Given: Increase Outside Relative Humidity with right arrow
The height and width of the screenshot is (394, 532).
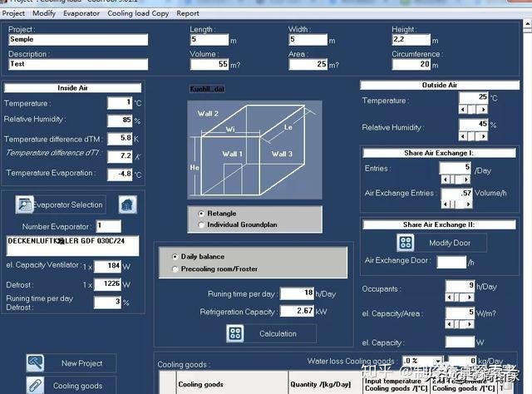Looking at the screenshot, I should click(x=483, y=136).
